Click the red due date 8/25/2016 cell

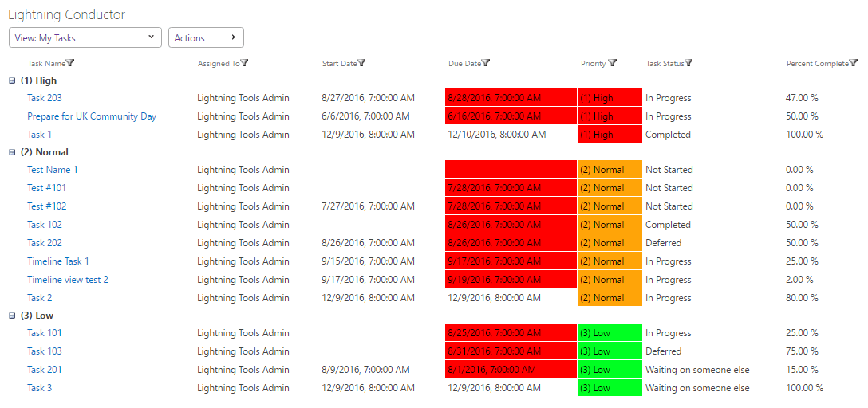pyautogui.click(x=511, y=333)
